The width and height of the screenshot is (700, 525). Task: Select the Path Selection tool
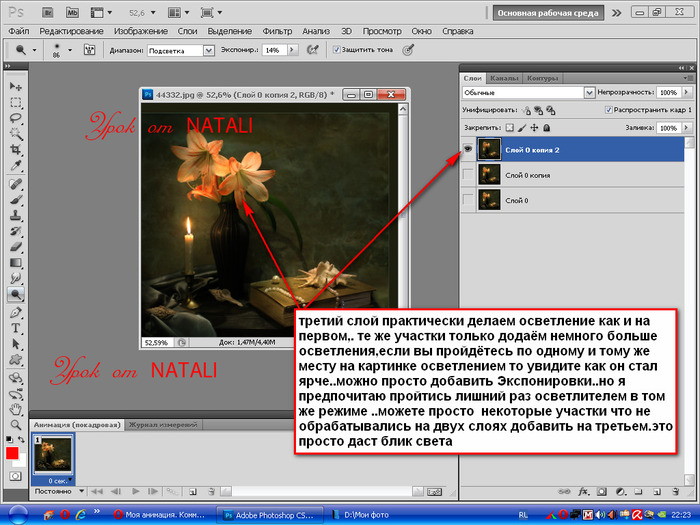click(x=16, y=344)
